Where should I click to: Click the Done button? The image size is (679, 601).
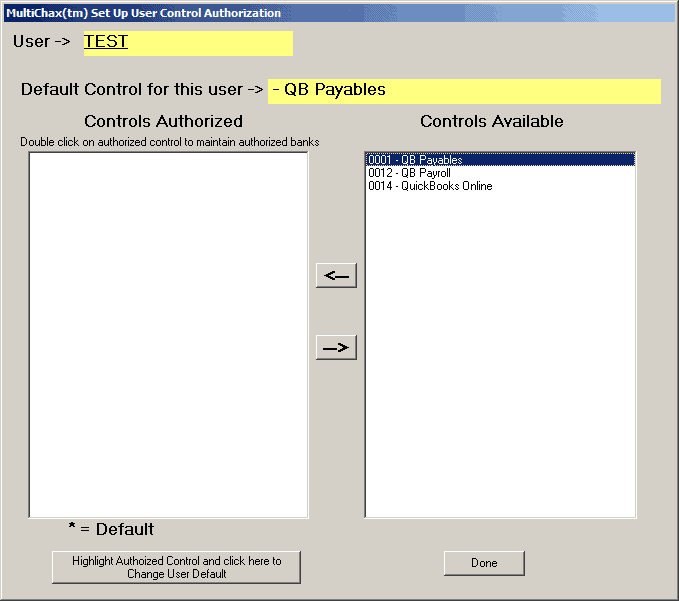[484, 563]
